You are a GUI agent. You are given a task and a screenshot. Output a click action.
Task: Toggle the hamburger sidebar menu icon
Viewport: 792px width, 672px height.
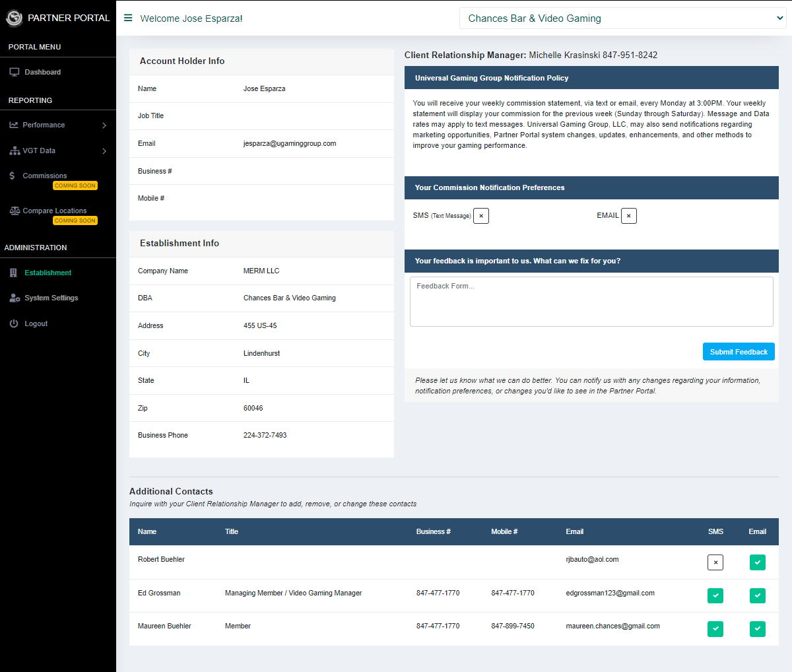128,18
